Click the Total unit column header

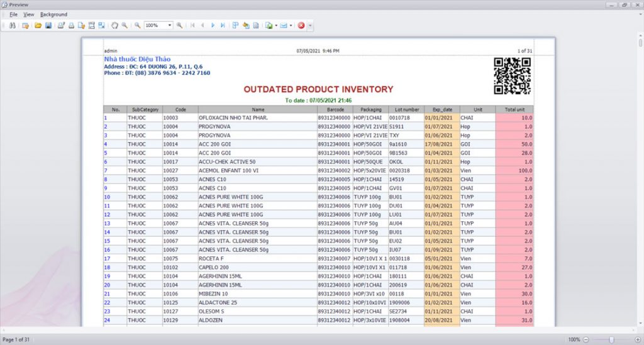[x=514, y=109]
